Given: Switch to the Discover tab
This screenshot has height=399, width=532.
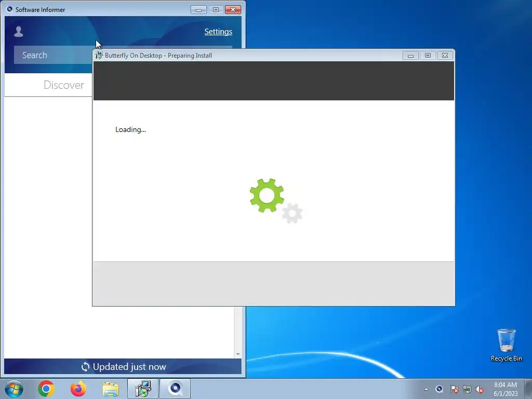Looking at the screenshot, I should (64, 85).
